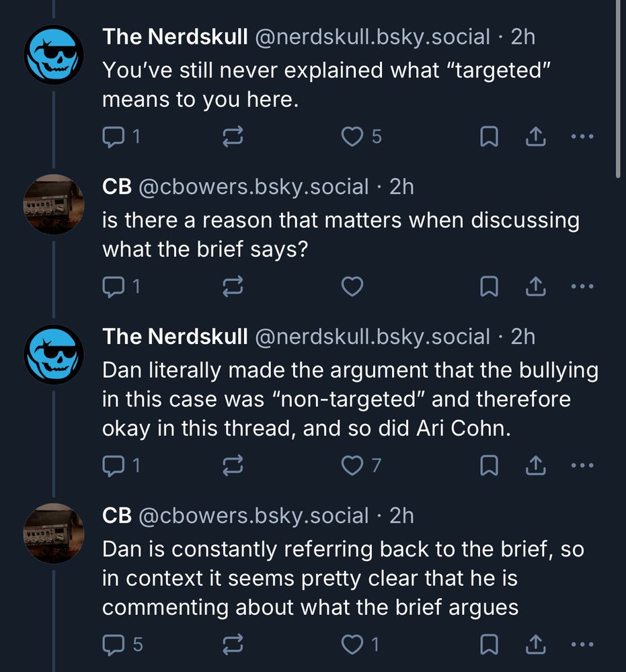This screenshot has width=626, height=672.
Task: Bookmark Nerdskull's first post
Action: coord(489,137)
